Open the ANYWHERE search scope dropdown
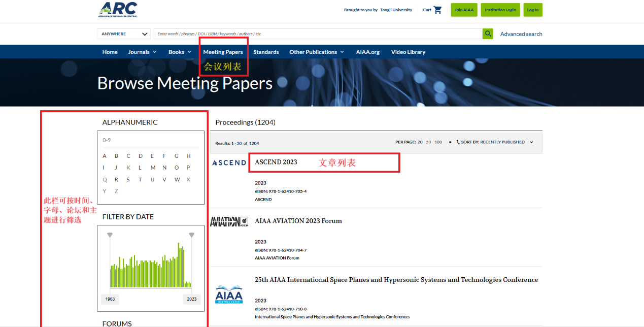Screen dimensions: 644x327 pos(124,34)
